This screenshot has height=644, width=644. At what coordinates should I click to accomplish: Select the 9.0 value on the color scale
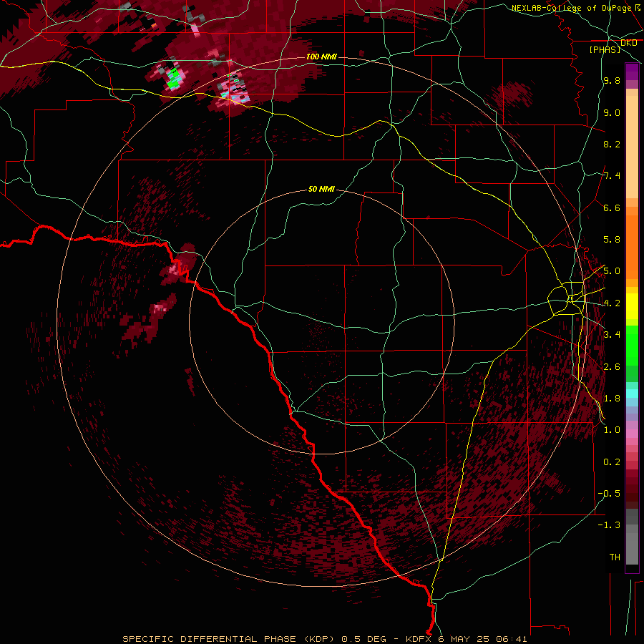click(x=612, y=112)
